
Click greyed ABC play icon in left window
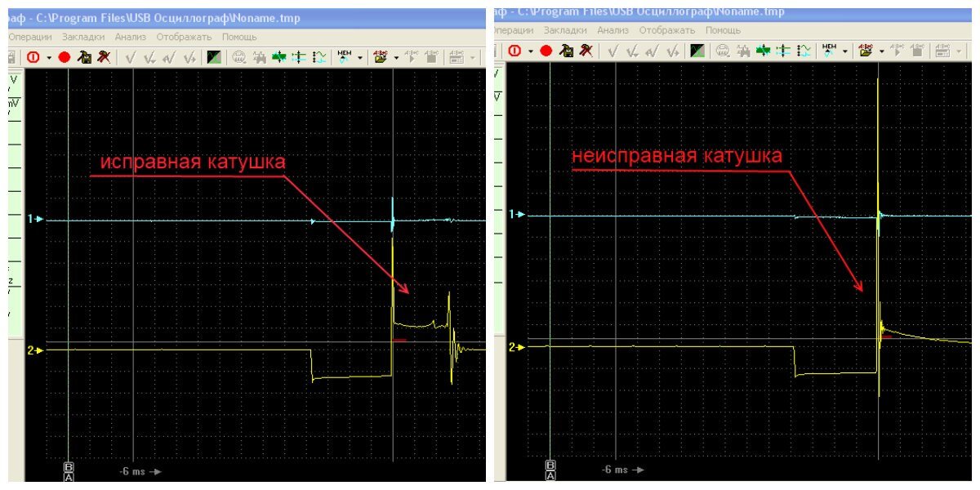(412, 56)
